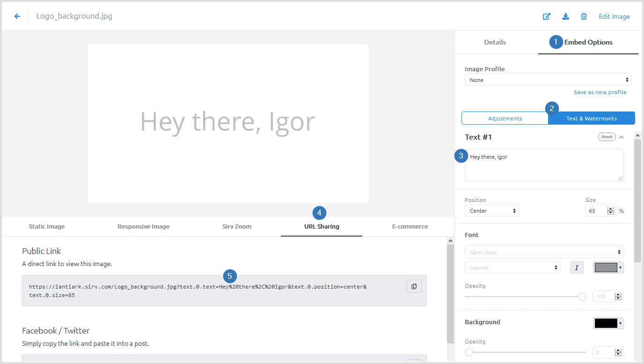Click the download image icon

pos(565,16)
